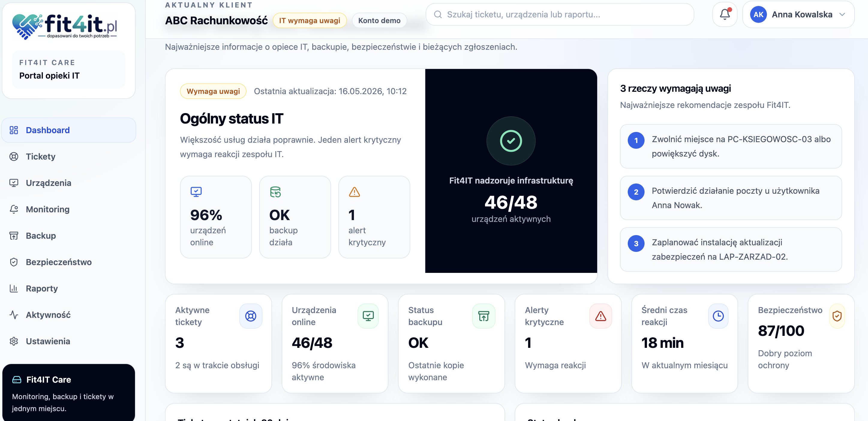Click the 96% urządzeń online tile
The height and width of the screenshot is (421, 868).
click(x=216, y=217)
